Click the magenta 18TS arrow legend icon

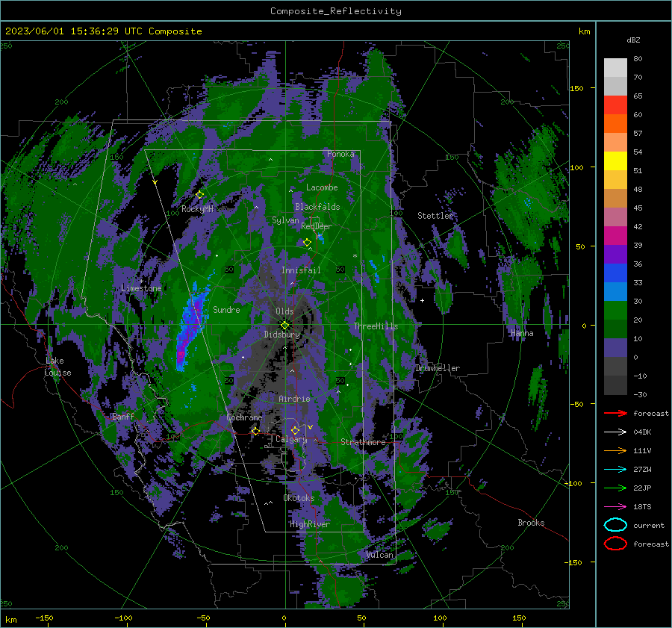click(x=615, y=507)
